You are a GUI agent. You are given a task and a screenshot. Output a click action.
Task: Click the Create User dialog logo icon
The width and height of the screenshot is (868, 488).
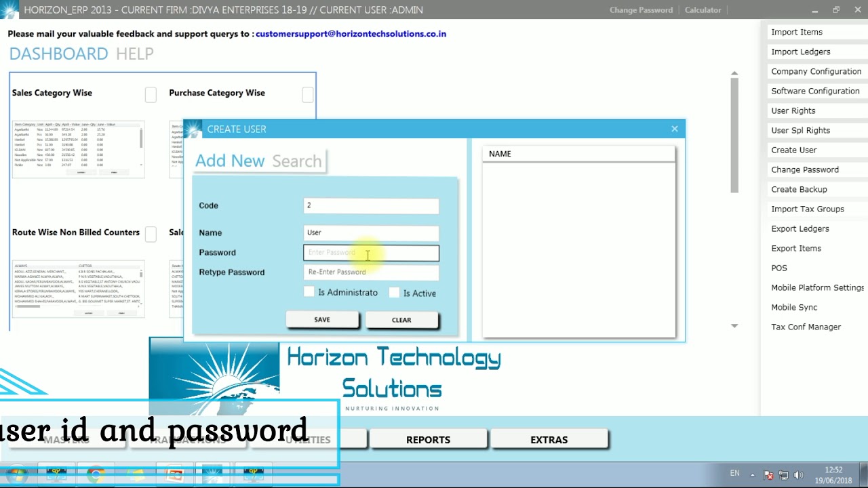(x=193, y=129)
